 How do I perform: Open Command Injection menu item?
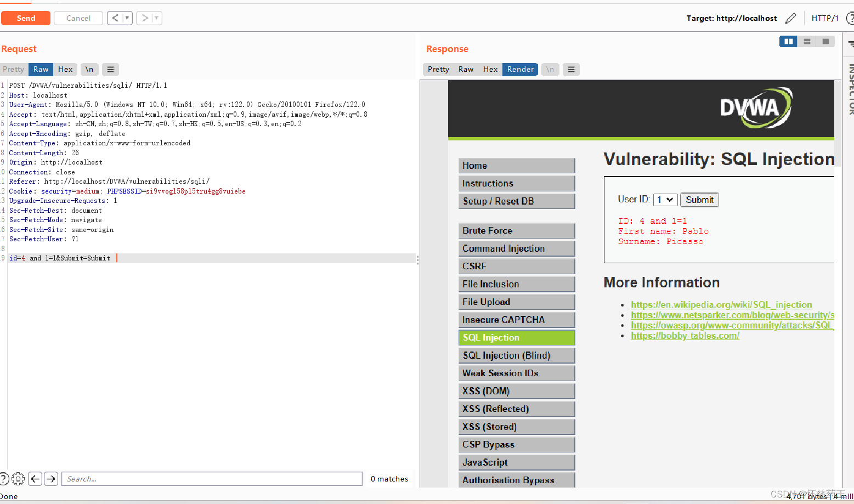pyautogui.click(x=517, y=248)
